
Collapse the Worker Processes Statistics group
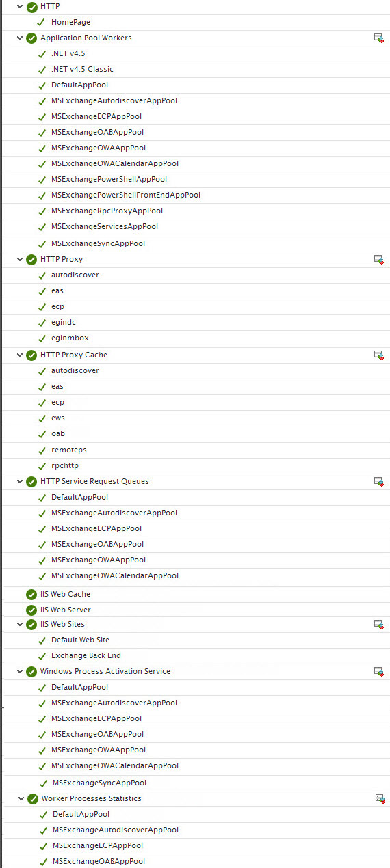(x=21, y=799)
